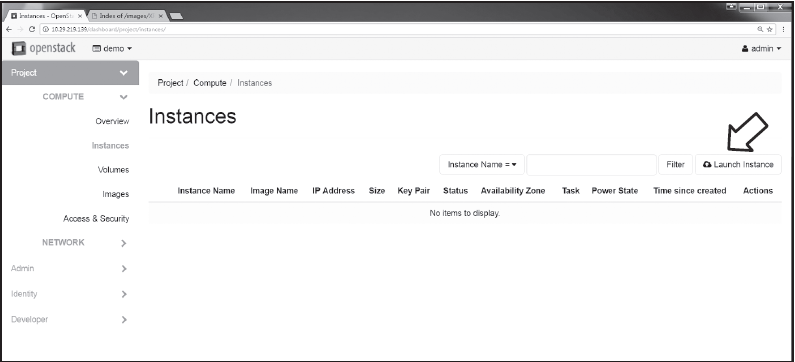795x362 pixels.
Task: Click the Filter button
Action: (x=675, y=165)
